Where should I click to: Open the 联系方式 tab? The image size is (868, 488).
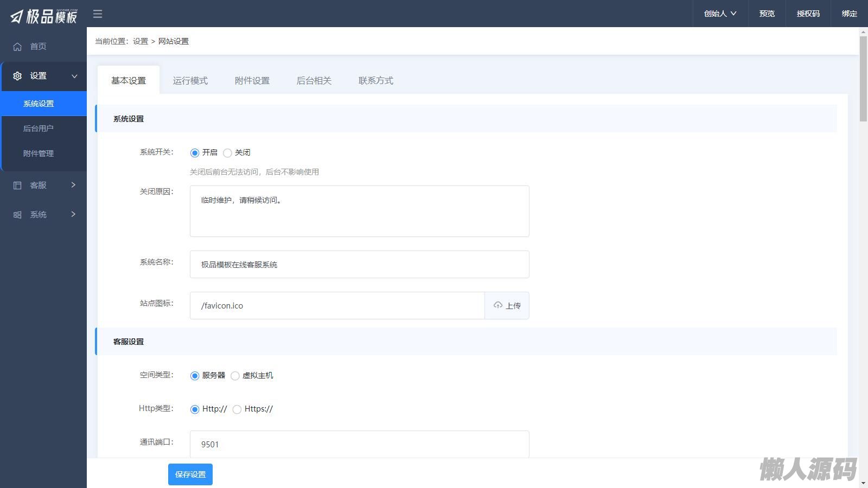pyautogui.click(x=375, y=80)
